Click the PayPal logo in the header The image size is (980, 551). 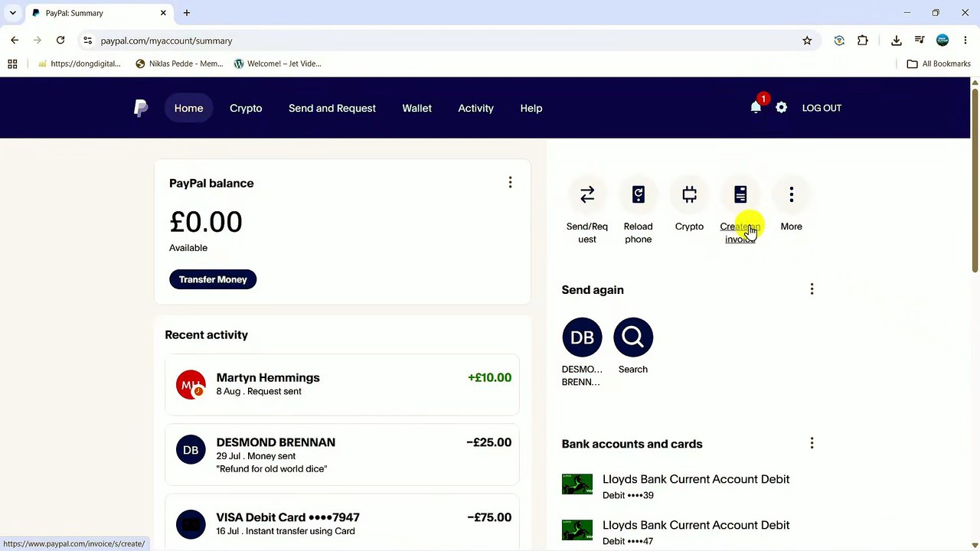coord(141,108)
